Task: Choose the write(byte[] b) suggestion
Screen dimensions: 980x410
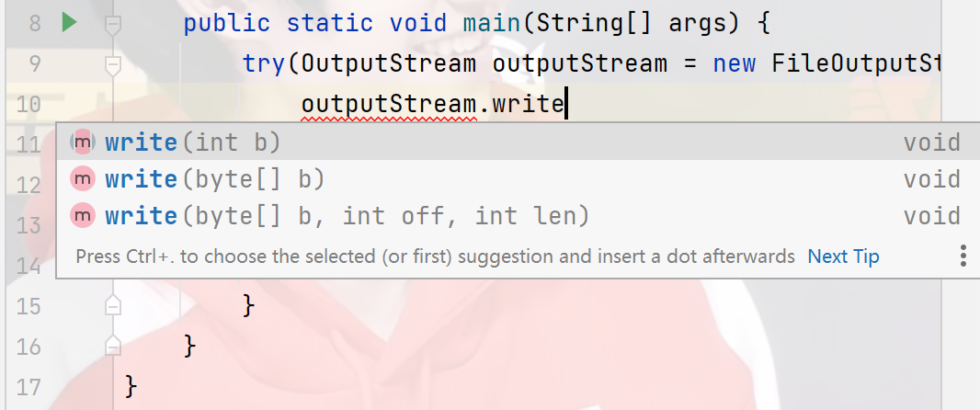Action: (518, 179)
